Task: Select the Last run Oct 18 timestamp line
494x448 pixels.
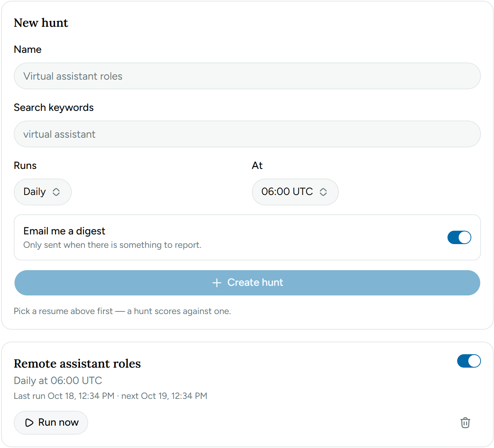Action: (110, 396)
